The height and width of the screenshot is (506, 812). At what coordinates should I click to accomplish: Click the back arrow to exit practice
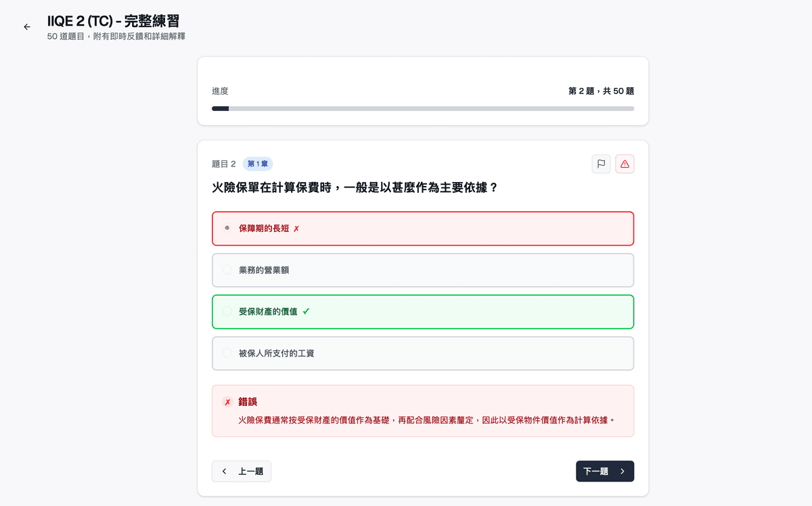26,26
